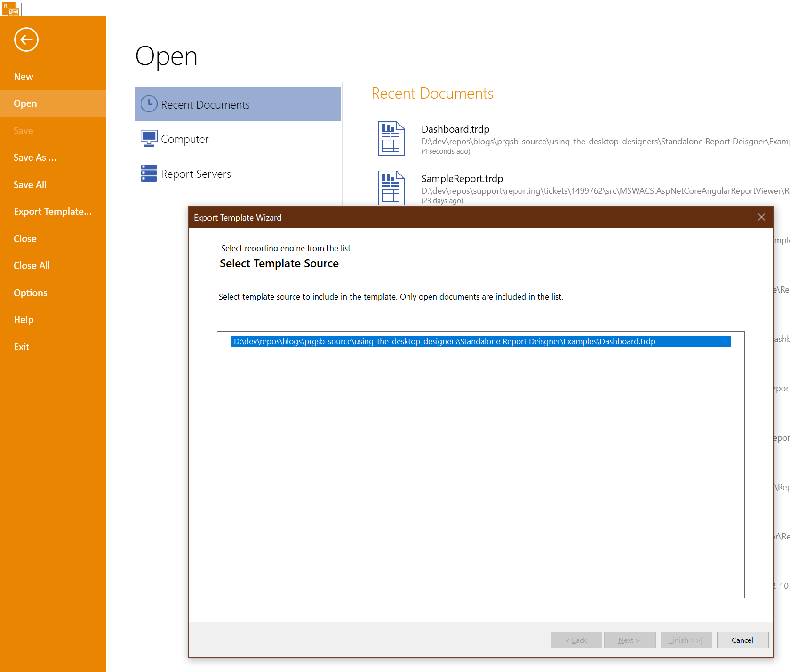Select Close All from the menu
This screenshot has height=672, width=790.
tap(32, 265)
